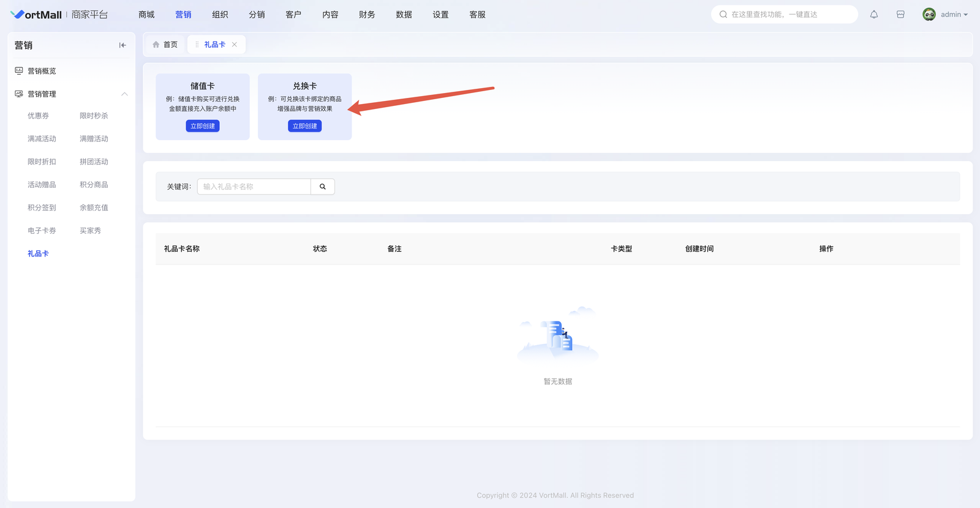Open 拼团活动 in marketing management
Screen dimensions: 980x508
94,162
